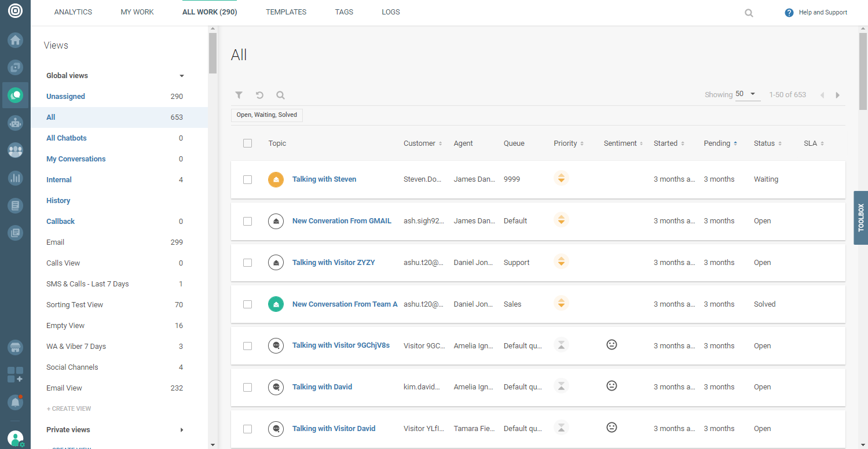Switch to the Analytics tab
Image resolution: width=868 pixels, height=449 pixels.
73,12
